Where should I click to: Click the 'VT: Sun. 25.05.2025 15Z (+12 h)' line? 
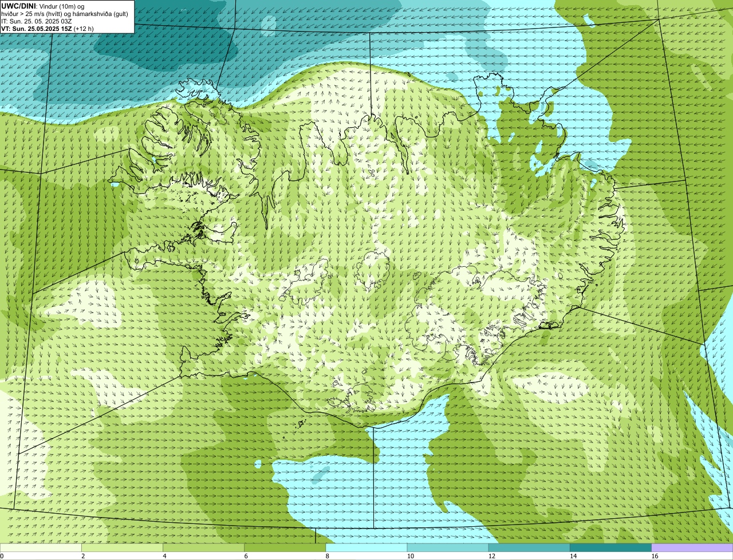click(48, 28)
